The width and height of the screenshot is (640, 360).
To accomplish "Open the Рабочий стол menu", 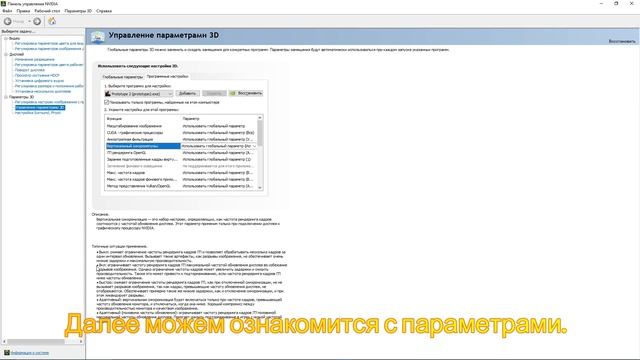I will 47,11.
